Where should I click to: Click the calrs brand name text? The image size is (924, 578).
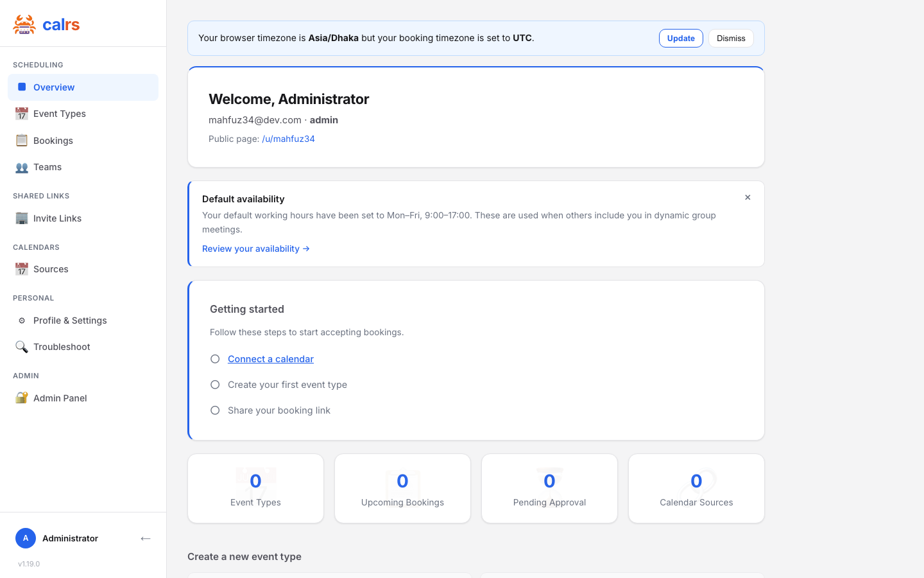pyautogui.click(x=61, y=24)
